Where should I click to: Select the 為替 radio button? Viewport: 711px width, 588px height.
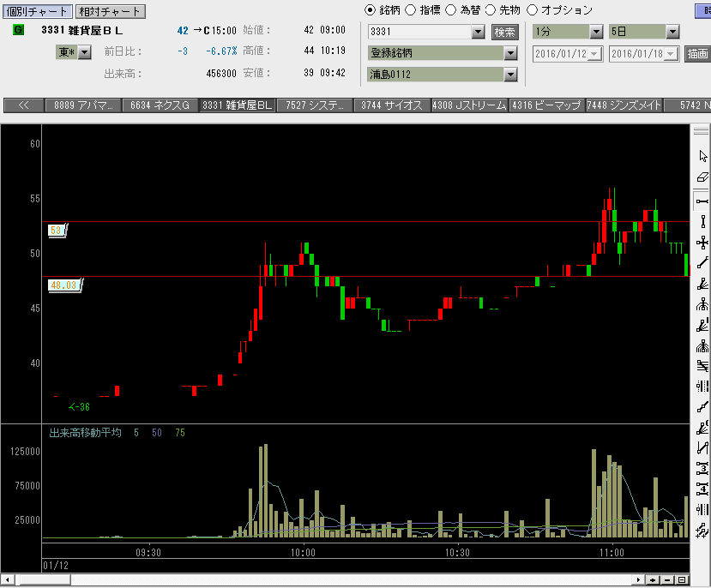451,10
